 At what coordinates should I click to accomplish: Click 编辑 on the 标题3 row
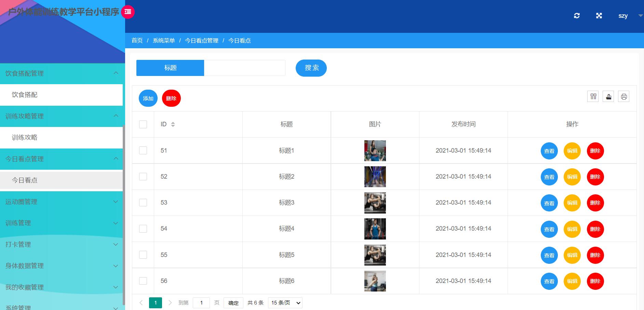point(572,203)
